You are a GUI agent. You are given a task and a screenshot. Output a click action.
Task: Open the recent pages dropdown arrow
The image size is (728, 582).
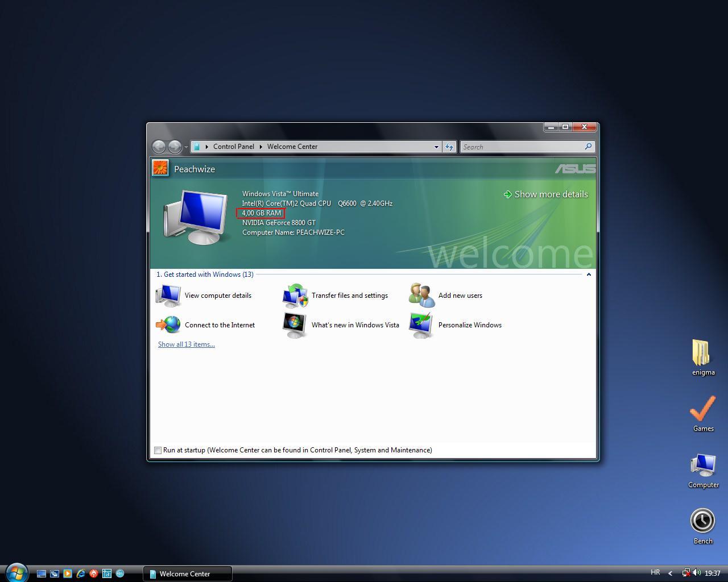point(186,147)
